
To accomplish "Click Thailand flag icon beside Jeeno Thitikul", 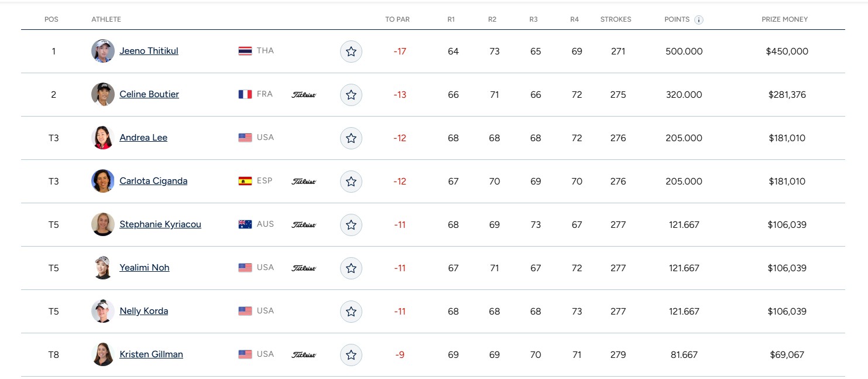I will tap(245, 51).
